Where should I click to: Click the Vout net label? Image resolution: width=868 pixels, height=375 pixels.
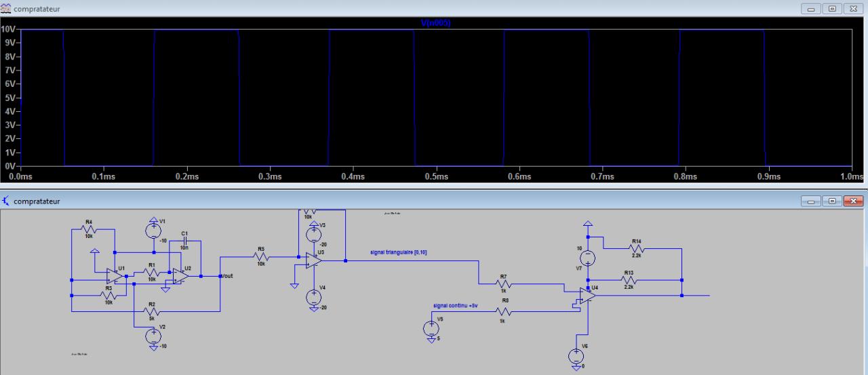coord(229,276)
